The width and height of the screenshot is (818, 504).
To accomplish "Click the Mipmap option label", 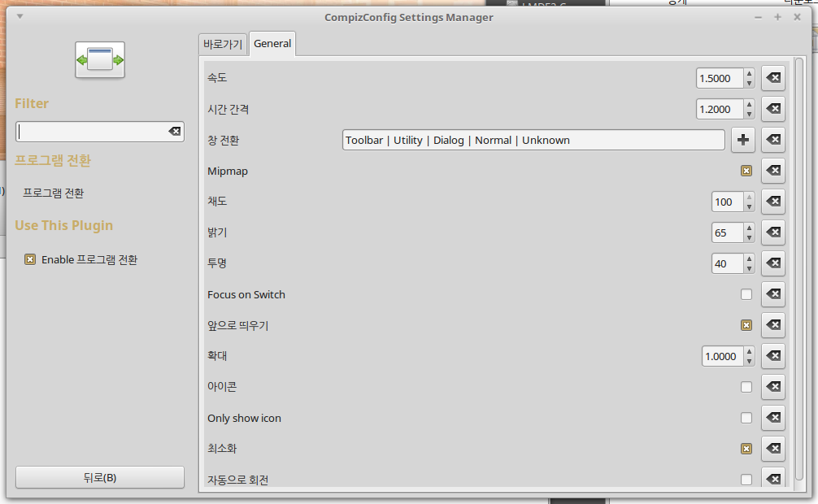I will [228, 172].
